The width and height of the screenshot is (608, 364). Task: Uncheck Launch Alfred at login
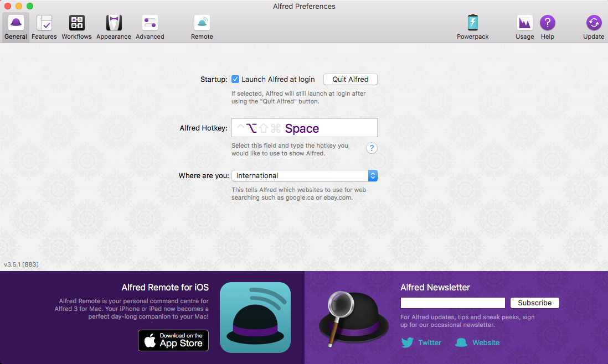(235, 79)
